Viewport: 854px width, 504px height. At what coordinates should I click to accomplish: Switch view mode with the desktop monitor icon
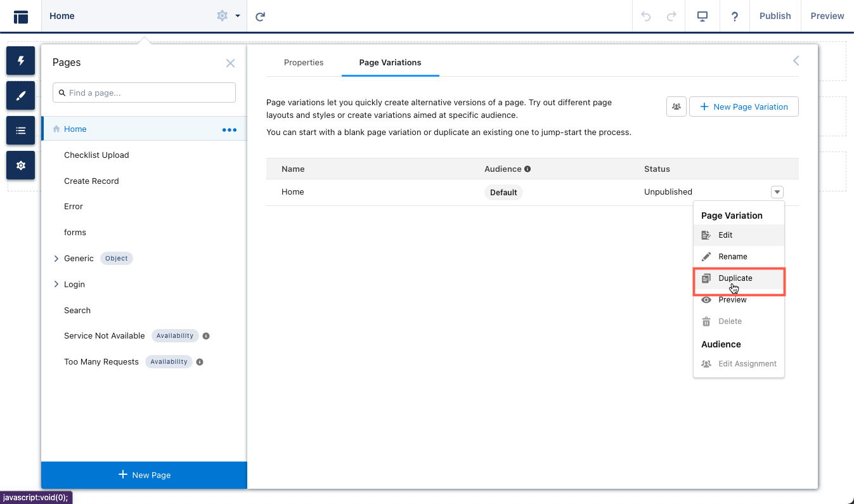[x=702, y=16]
